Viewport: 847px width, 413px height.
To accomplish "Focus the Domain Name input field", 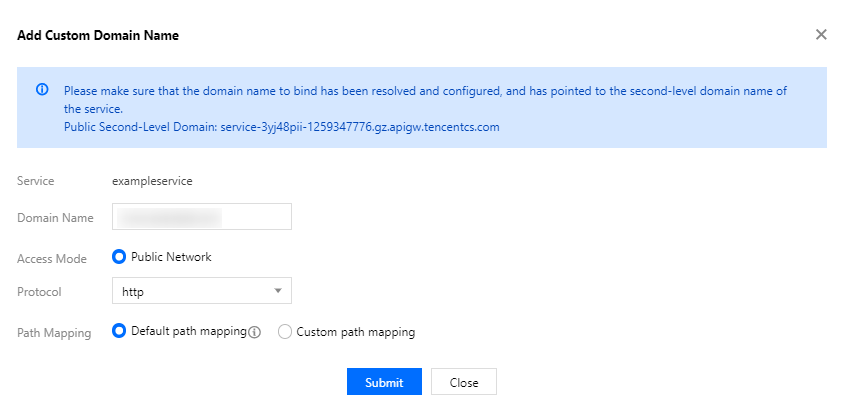I will [x=200, y=217].
